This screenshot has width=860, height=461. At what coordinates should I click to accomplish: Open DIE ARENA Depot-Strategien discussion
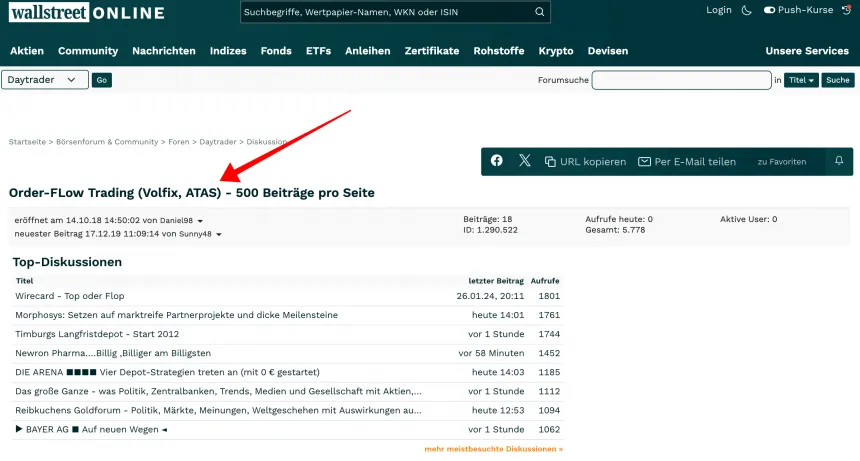(167, 372)
